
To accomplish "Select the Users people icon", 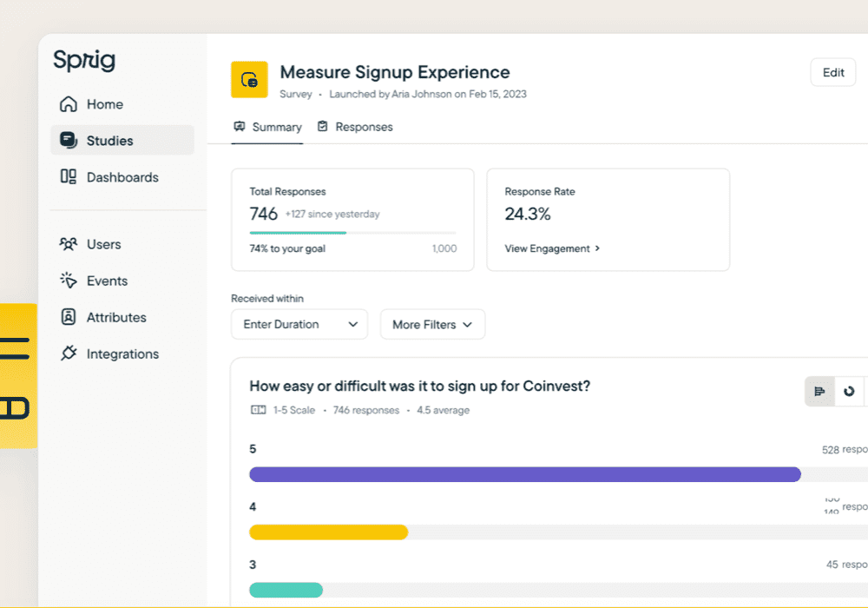I will [x=68, y=244].
